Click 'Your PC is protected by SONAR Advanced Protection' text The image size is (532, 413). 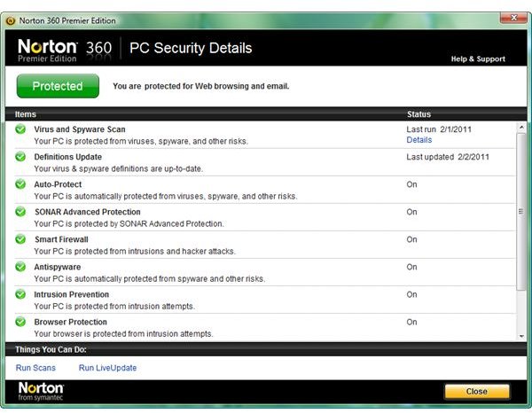coord(129,224)
